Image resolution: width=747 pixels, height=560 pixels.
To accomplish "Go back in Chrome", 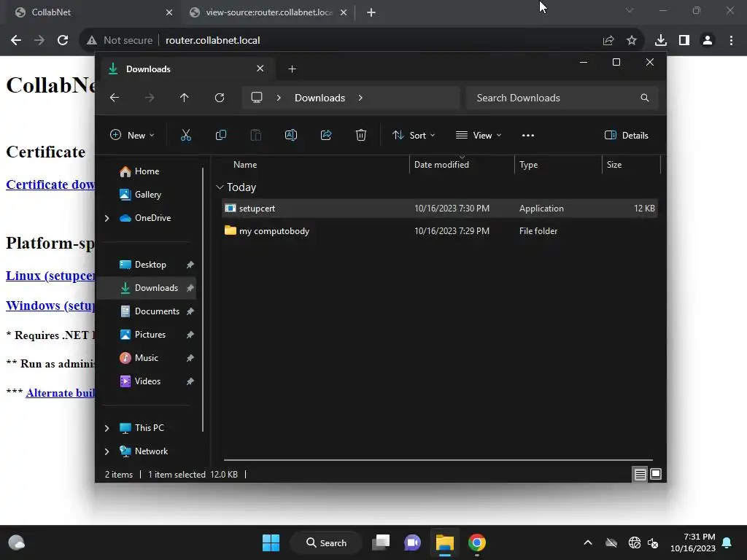I will coord(16,41).
